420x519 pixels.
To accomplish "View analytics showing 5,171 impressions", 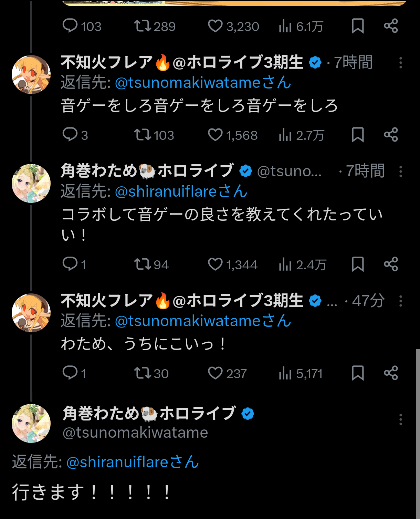I will point(285,373).
